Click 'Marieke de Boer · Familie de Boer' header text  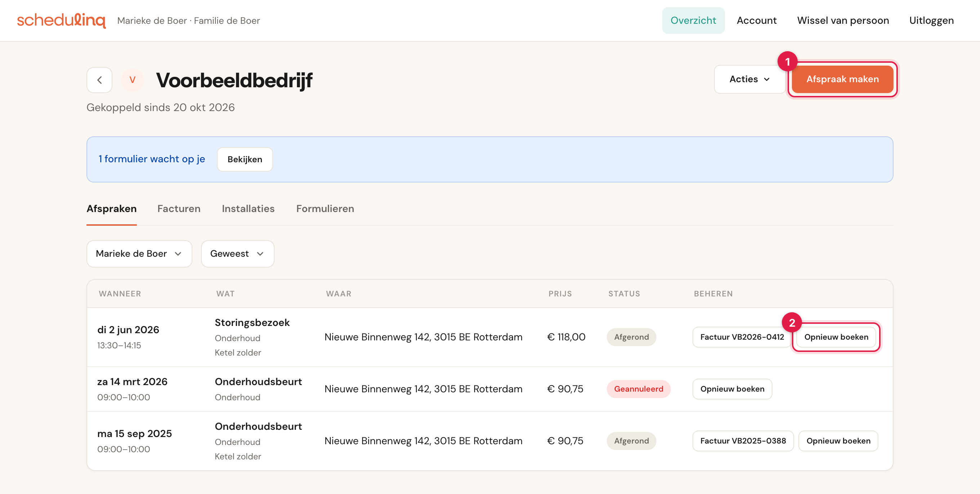[x=188, y=21]
